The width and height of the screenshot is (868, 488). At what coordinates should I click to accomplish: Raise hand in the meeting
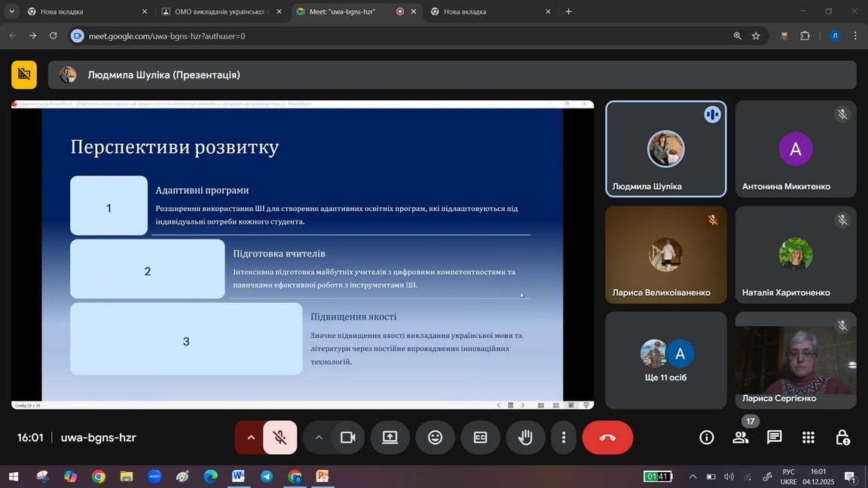tap(525, 438)
